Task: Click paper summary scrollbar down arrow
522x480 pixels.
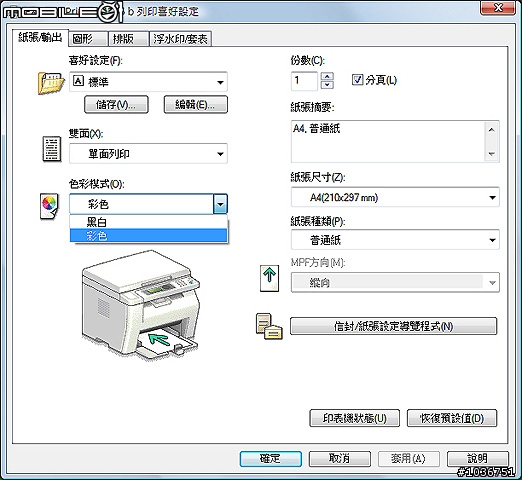Action: click(491, 154)
